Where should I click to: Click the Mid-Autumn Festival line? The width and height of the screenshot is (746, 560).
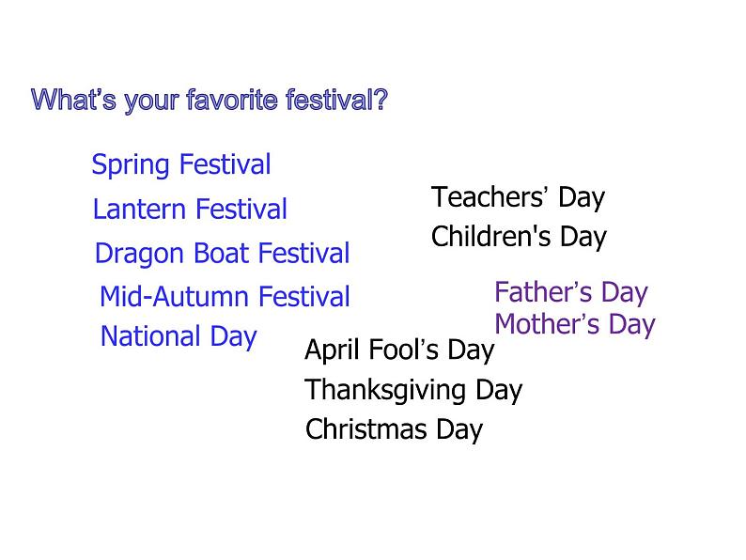(x=225, y=298)
